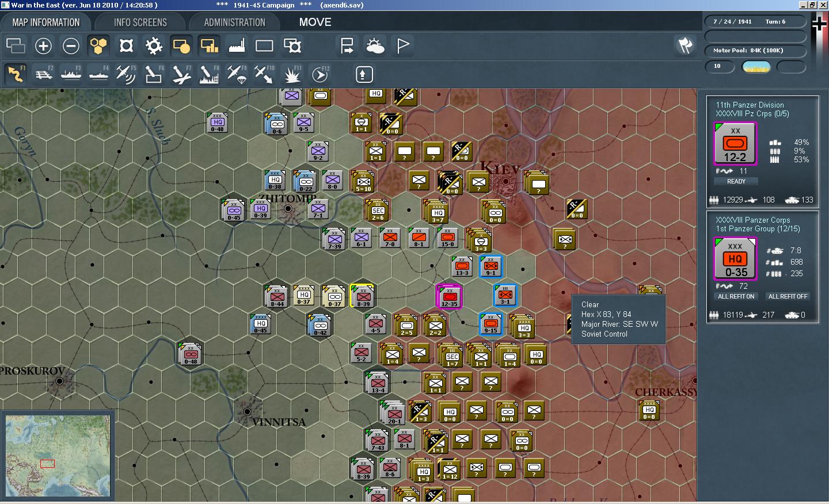
Task: Select the 13-4 unit on the map
Action: pyautogui.click(x=378, y=383)
